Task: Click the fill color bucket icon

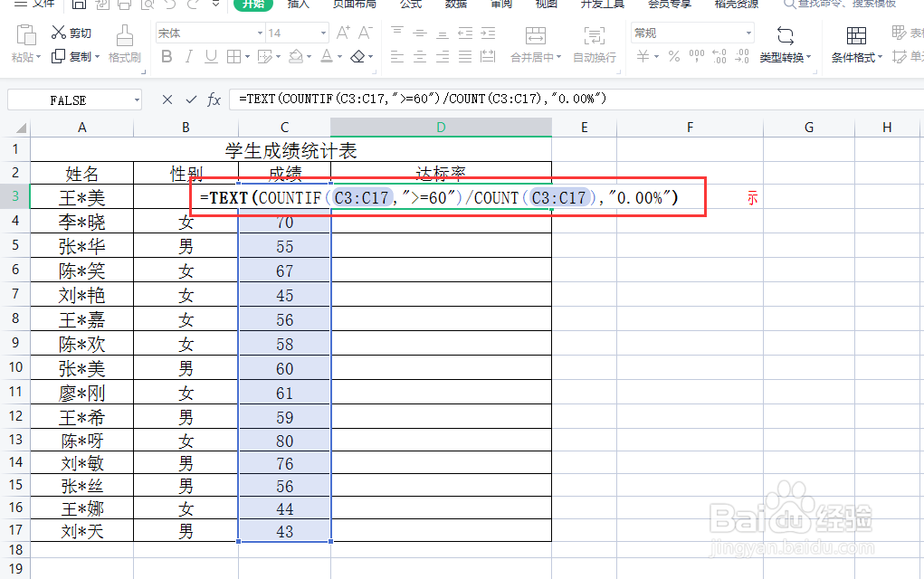Action: click(296, 57)
